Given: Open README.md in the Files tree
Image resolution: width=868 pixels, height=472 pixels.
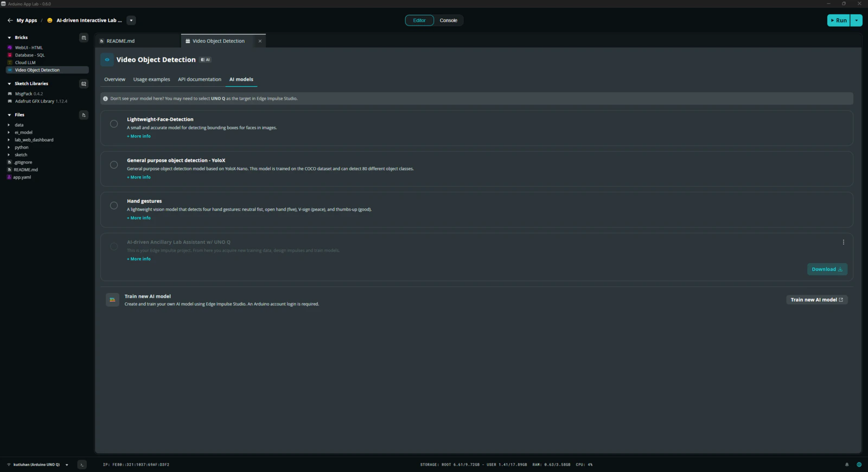Looking at the screenshot, I should (x=25, y=170).
